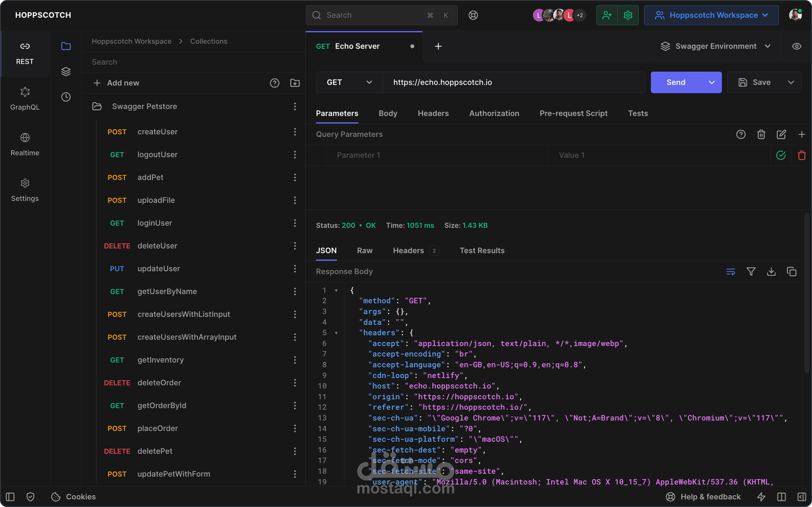Filter the JSON response
This screenshot has width=812, height=507.
point(751,272)
